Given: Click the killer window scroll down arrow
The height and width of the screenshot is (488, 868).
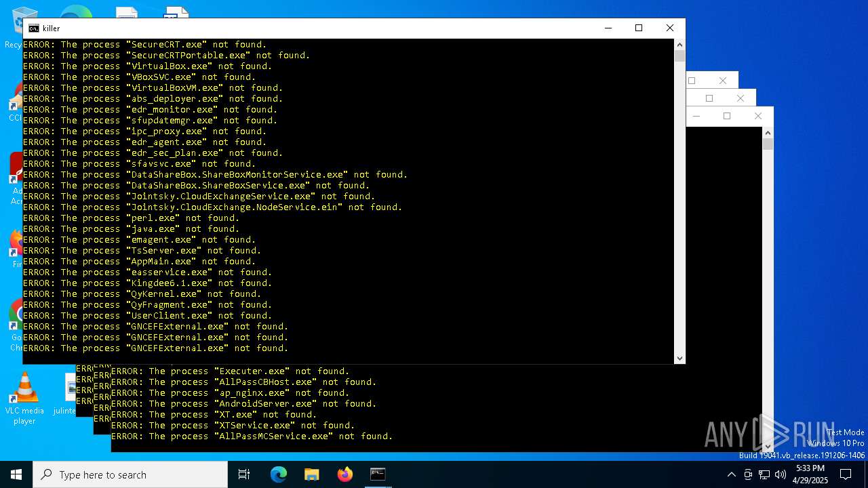Looking at the screenshot, I should point(679,358).
